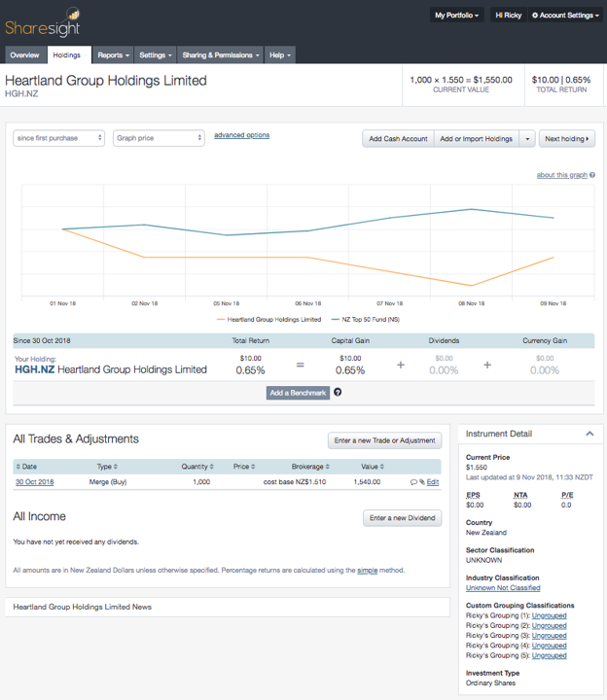Click the Current Price $1.550 value

pos(477,468)
